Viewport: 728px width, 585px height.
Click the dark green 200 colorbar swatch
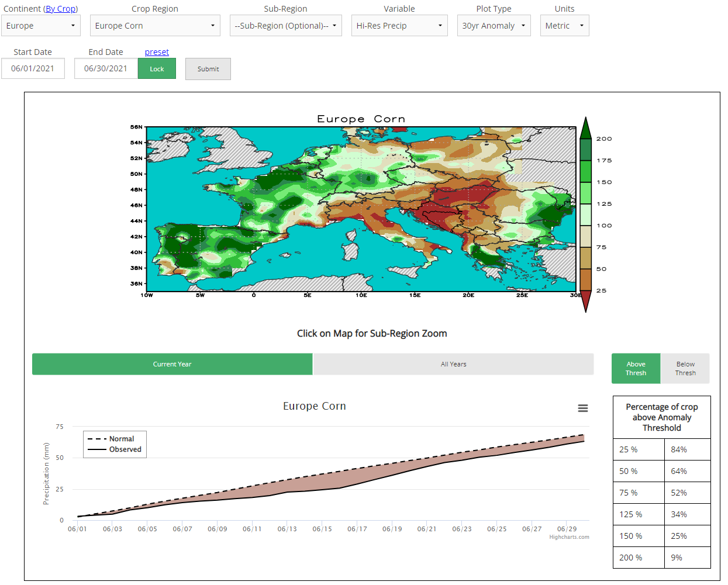pyautogui.click(x=585, y=150)
